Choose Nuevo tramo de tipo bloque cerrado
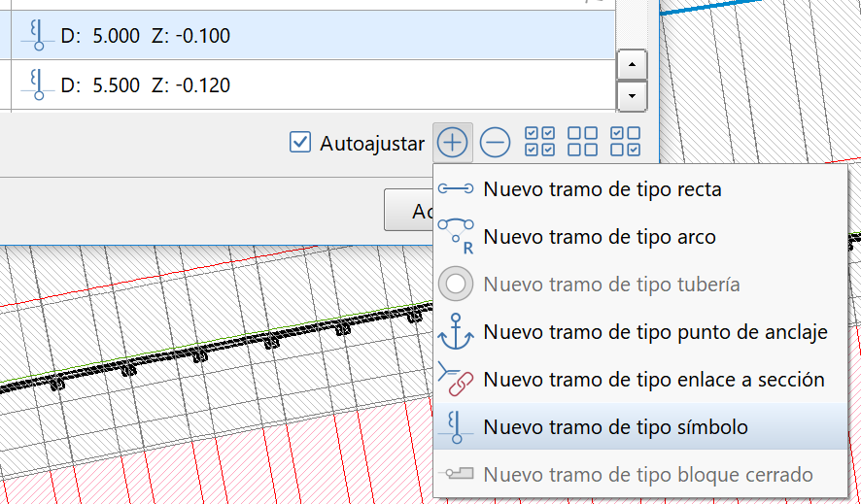This screenshot has height=504, width=861. tap(647, 475)
